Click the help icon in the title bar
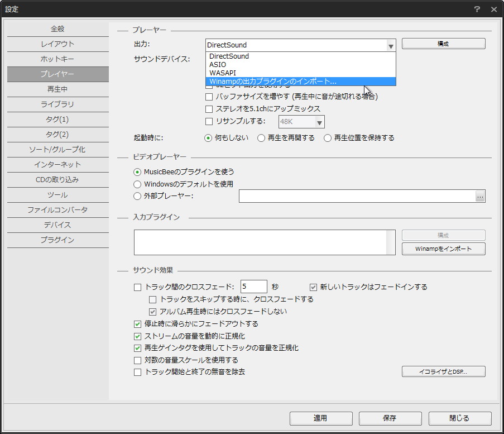Viewport: 504px width, 434px height. (x=478, y=9)
